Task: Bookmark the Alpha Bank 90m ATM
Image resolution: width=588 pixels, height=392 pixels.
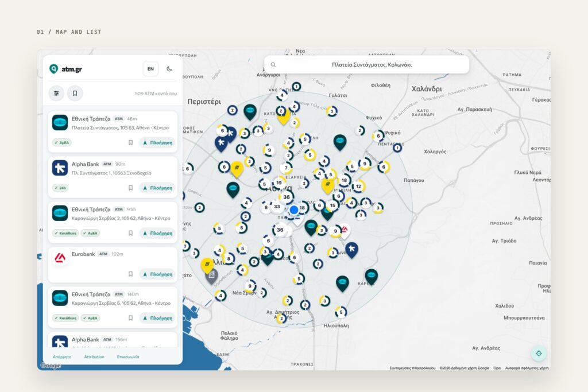Action: (130, 188)
